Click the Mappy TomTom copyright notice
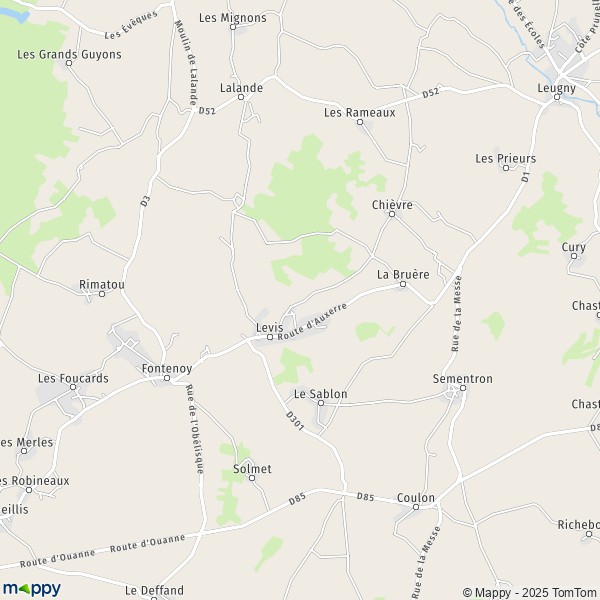 point(531,592)
